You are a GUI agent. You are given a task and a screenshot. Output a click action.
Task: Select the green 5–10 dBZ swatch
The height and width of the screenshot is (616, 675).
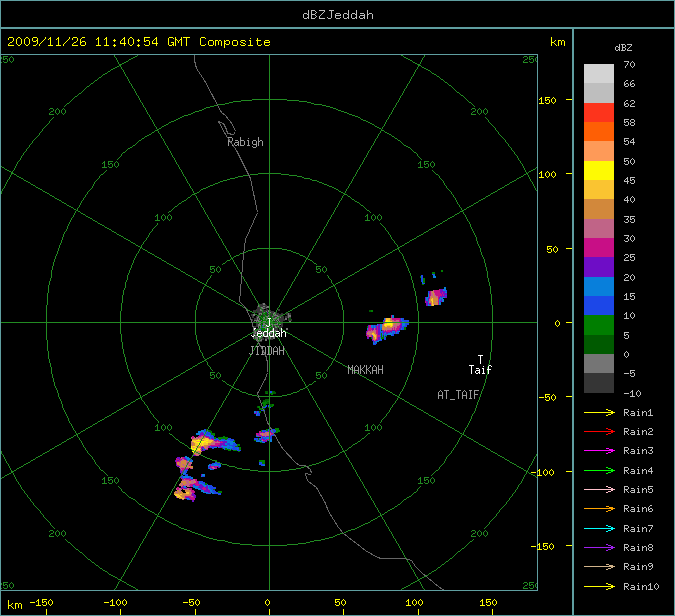tap(599, 325)
